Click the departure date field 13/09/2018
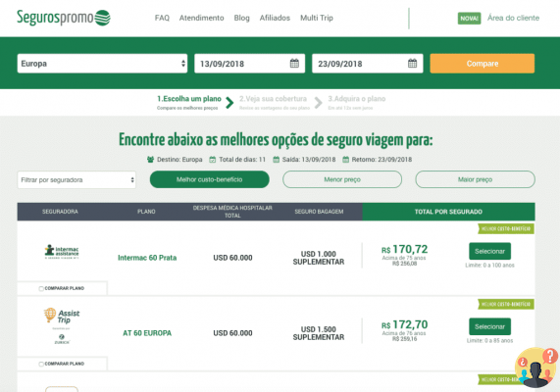 click(250, 64)
